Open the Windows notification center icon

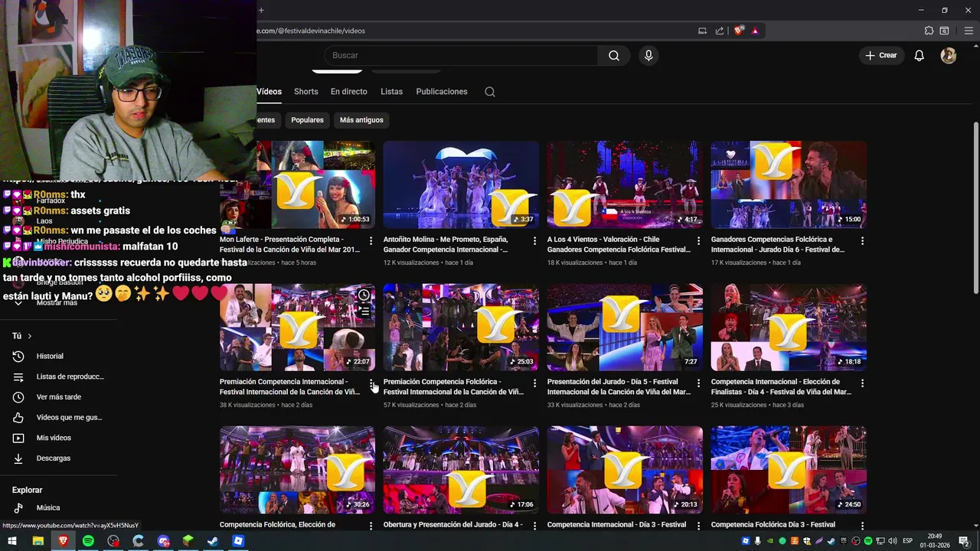click(964, 541)
